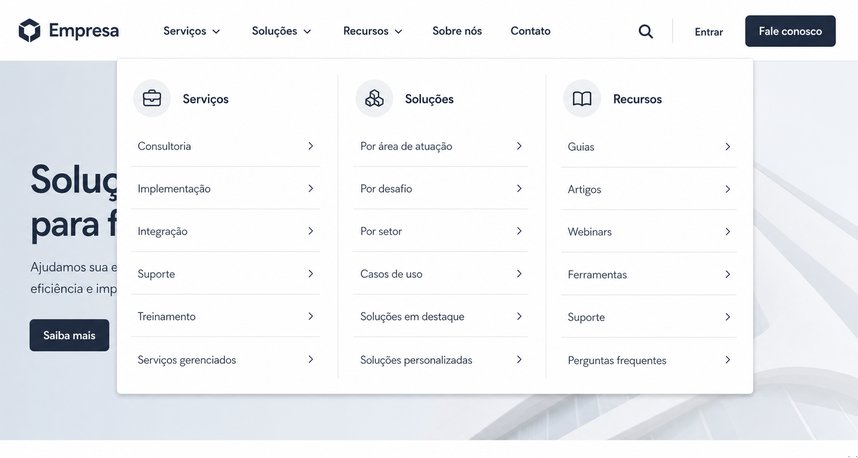Click the stacked cubes Soluções icon
The height and width of the screenshot is (458, 858).
(x=374, y=98)
